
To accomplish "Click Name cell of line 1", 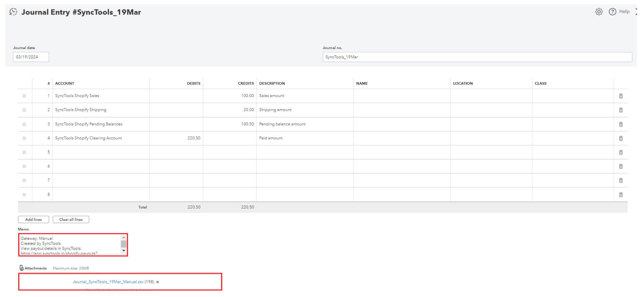I will coord(402,96).
